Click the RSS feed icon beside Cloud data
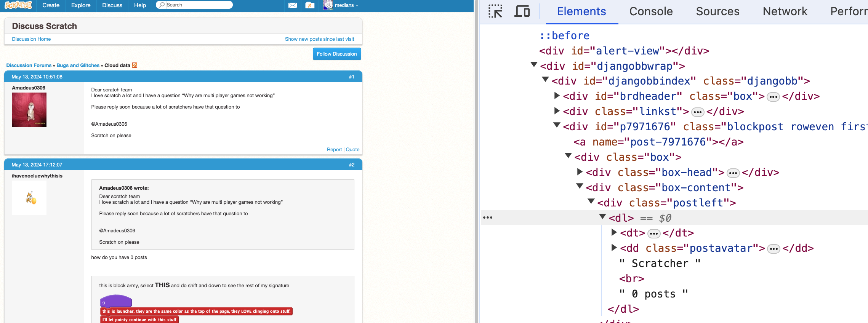 pos(135,65)
